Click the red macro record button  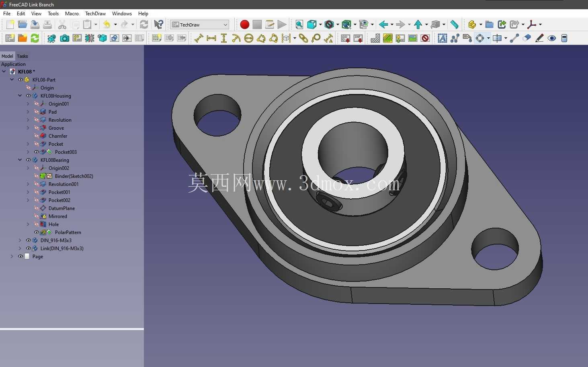click(x=244, y=24)
